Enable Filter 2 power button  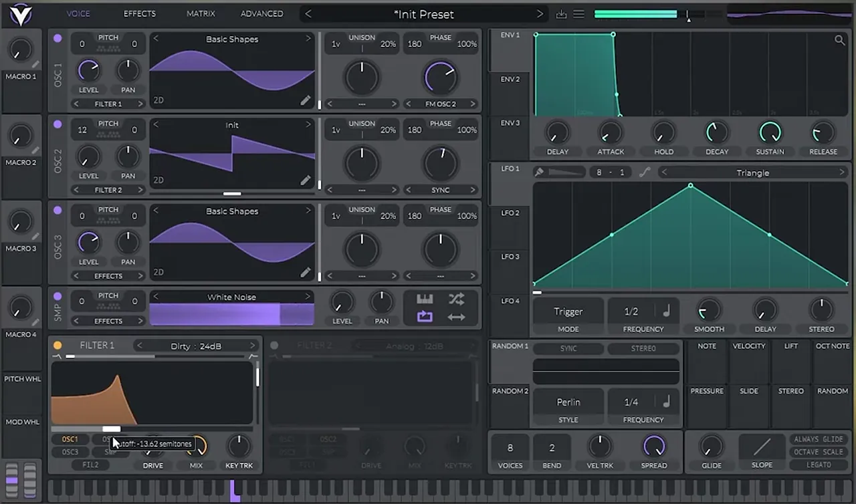[x=274, y=346]
